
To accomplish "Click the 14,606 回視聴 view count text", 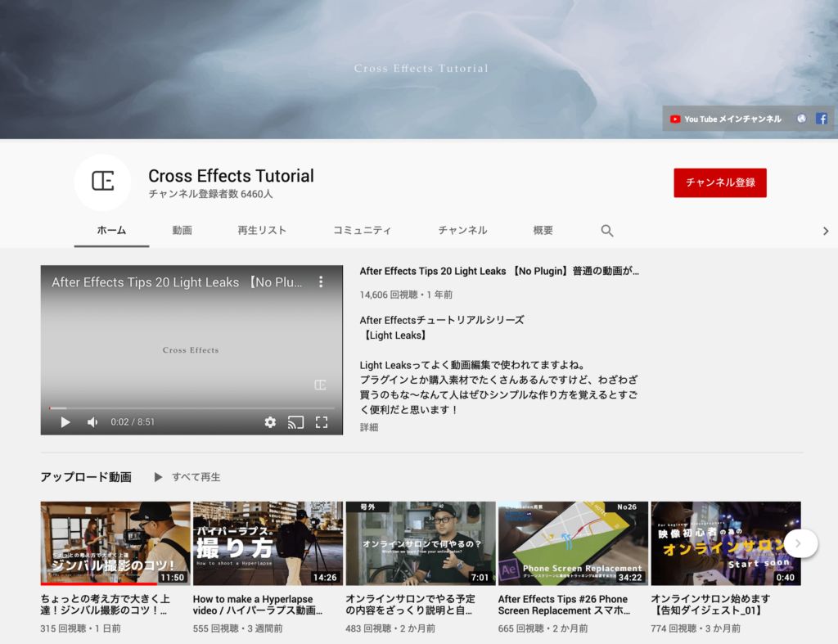I will tap(389, 295).
